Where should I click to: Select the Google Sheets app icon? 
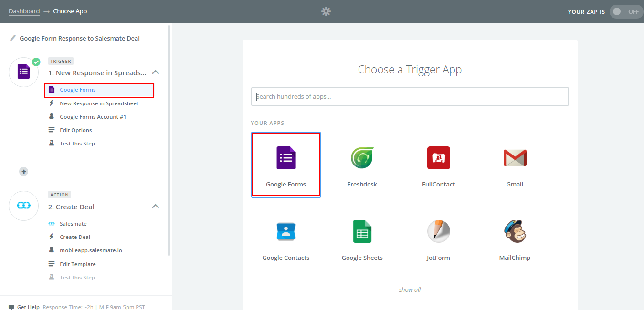[x=362, y=231]
